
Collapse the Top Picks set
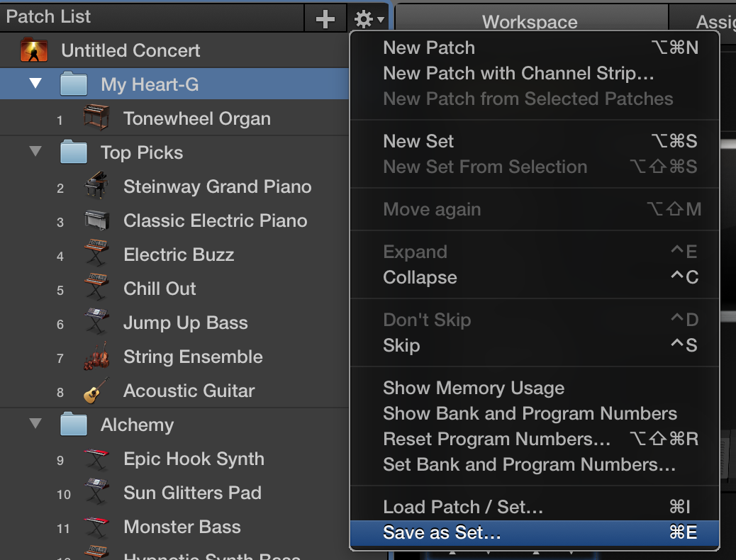click(35, 151)
